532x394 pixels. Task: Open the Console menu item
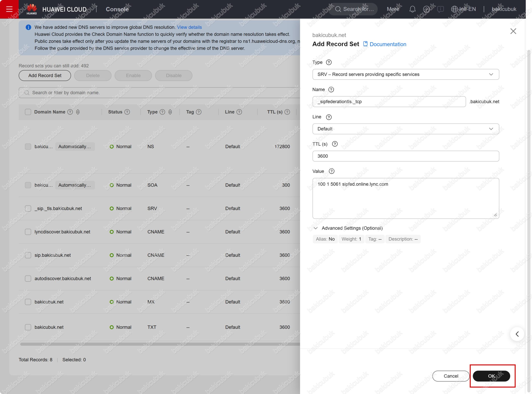[x=117, y=9]
